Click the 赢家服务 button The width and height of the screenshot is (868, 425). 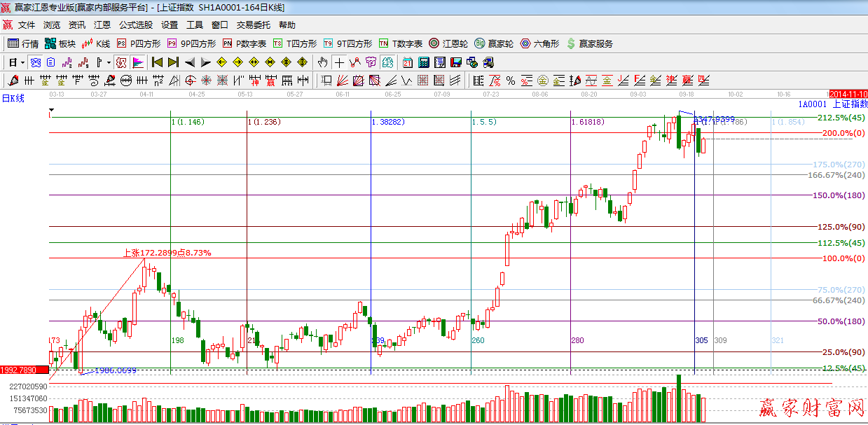pos(589,43)
